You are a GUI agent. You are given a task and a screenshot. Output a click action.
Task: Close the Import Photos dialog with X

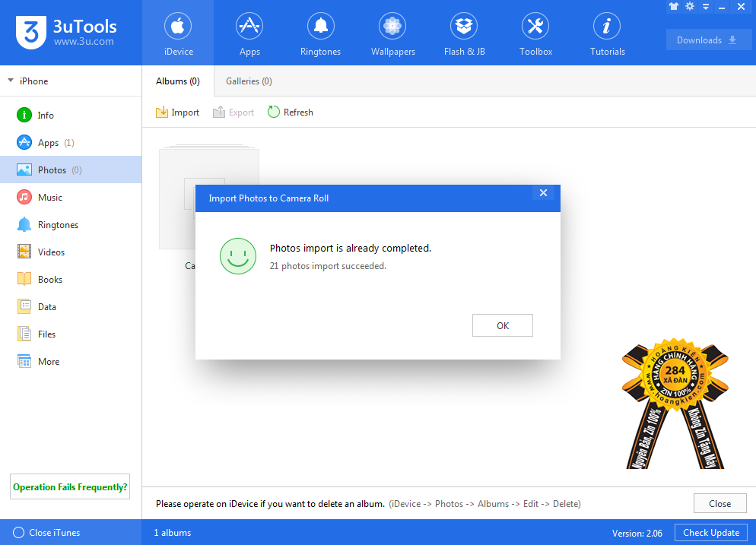pyautogui.click(x=543, y=193)
